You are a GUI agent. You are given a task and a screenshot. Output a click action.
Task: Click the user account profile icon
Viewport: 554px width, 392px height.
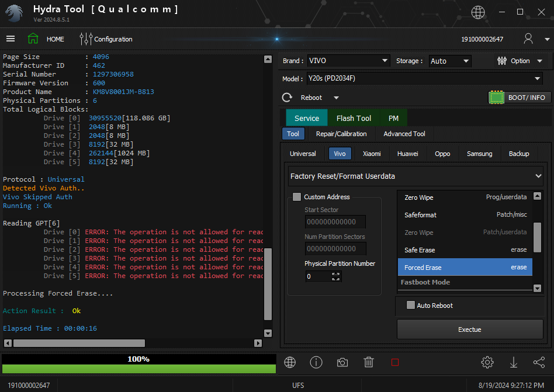coord(528,39)
